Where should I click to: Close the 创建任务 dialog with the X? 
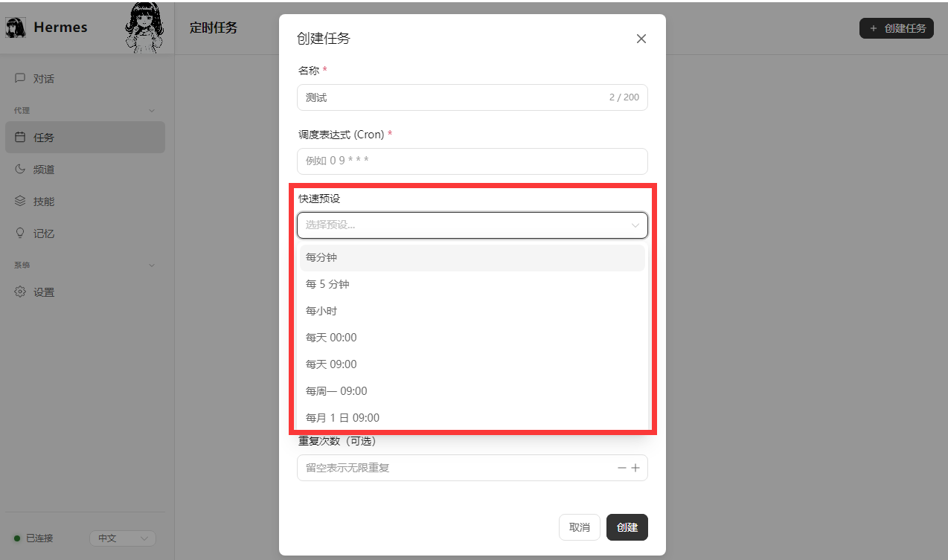click(x=641, y=39)
